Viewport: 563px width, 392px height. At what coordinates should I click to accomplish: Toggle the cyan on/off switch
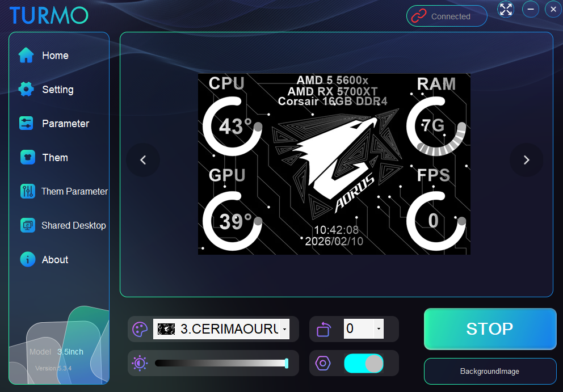coord(363,364)
